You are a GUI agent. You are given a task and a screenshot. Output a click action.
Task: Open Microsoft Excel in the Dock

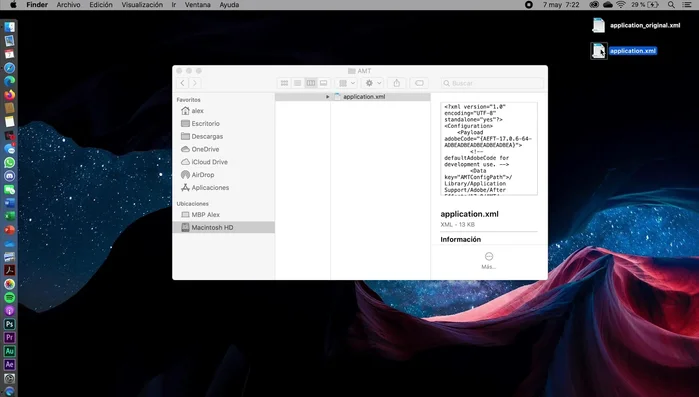[x=9, y=217]
